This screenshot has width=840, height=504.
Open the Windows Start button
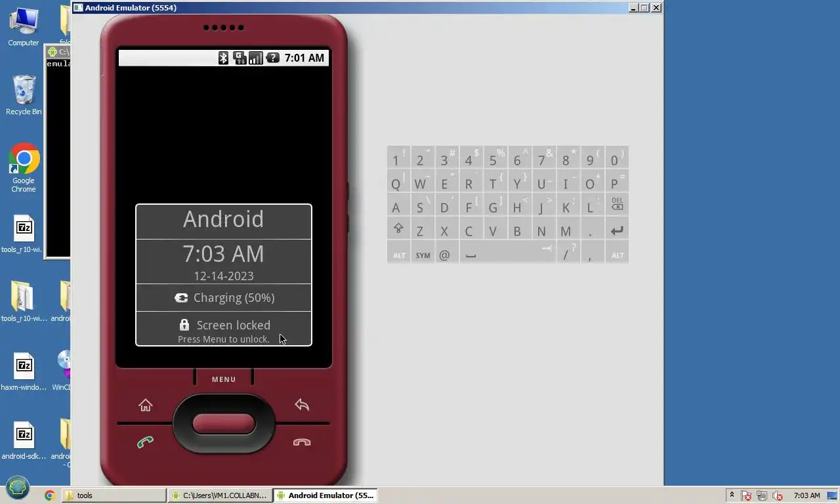tap(18, 488)
